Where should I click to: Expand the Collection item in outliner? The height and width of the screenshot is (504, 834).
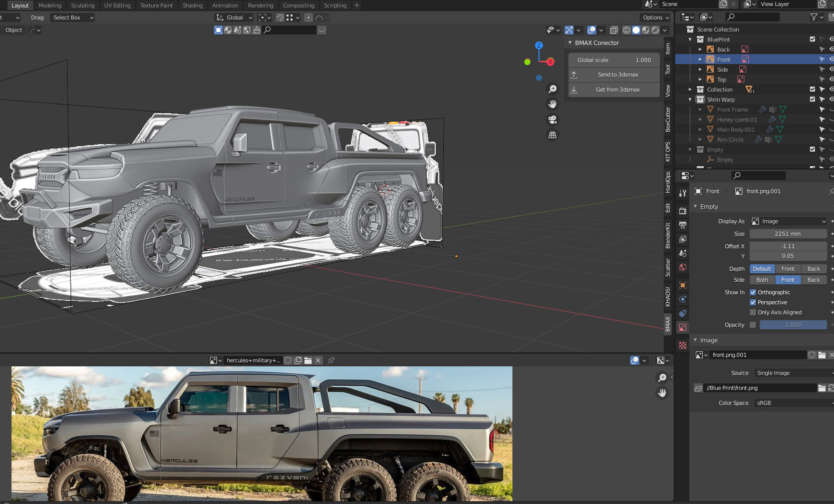click(690, 90)
